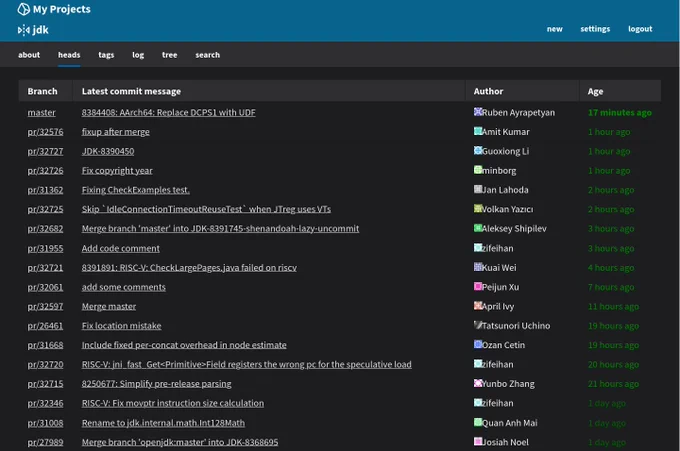Screen dimensions: 680x451
Task: Open 'fixup after merge' commit
Action: tap(115, 132)
